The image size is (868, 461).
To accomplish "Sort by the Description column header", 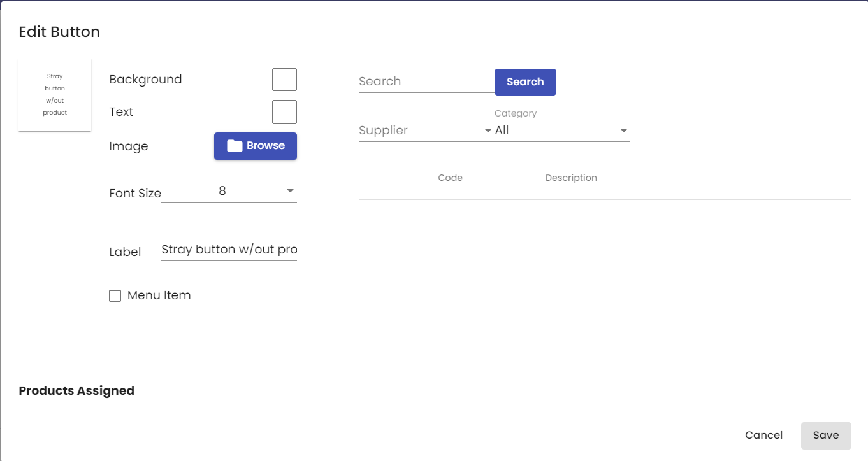I will point(571,178).
